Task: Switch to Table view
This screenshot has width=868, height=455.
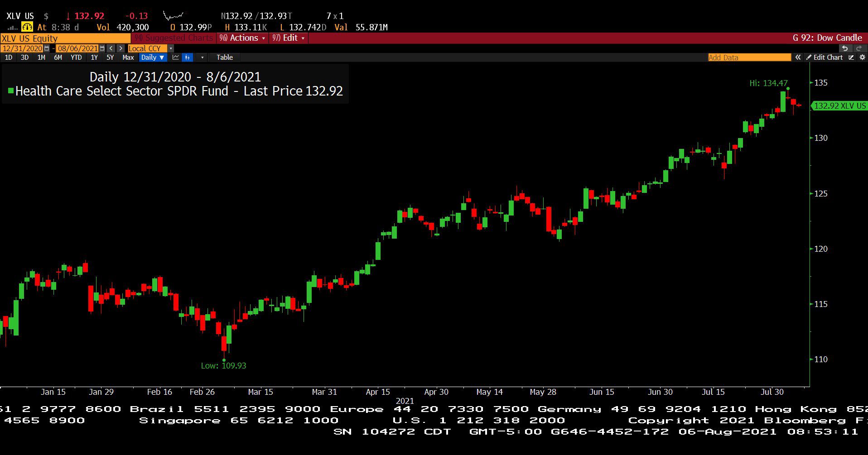Action: click(x=224, y=57)
